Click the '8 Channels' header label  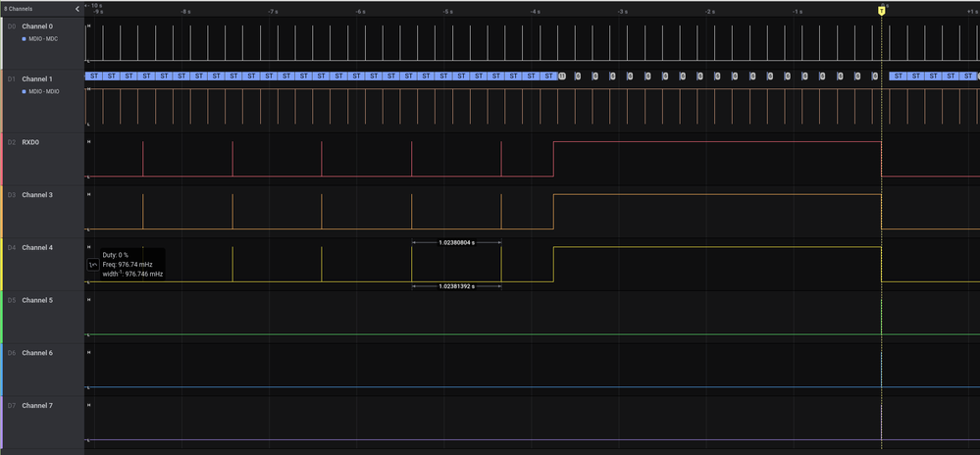tap(19, 9)
